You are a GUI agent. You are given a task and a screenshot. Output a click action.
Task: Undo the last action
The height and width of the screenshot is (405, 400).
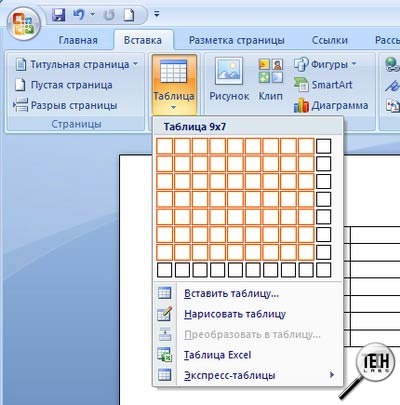point(78,14)
